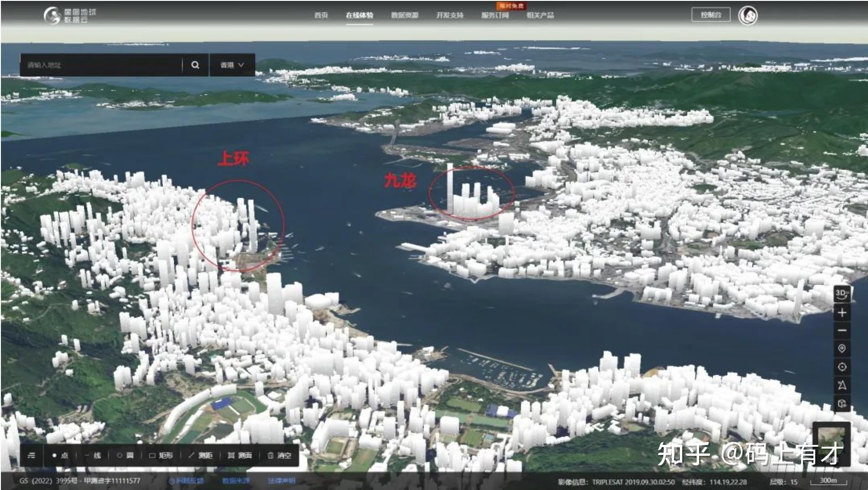This screenshot has height=490, width=868.
Task: Click the compass north reset icon
Action: tap(842, 385)
